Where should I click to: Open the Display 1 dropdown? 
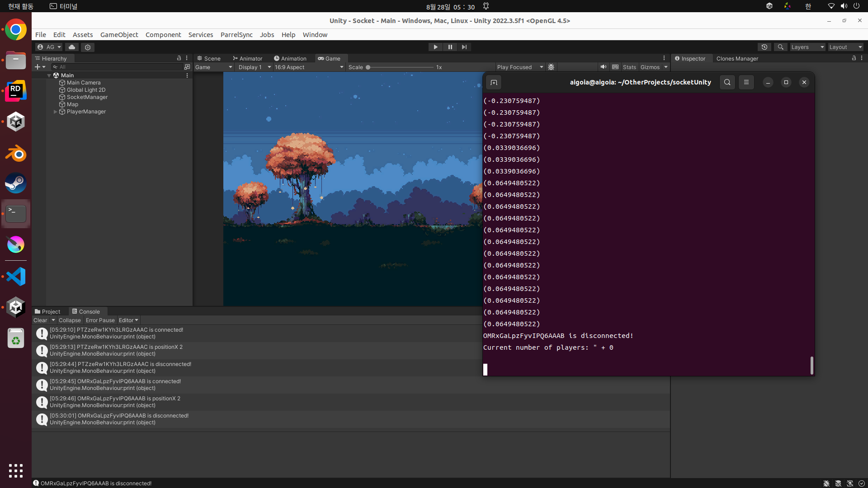255,67
